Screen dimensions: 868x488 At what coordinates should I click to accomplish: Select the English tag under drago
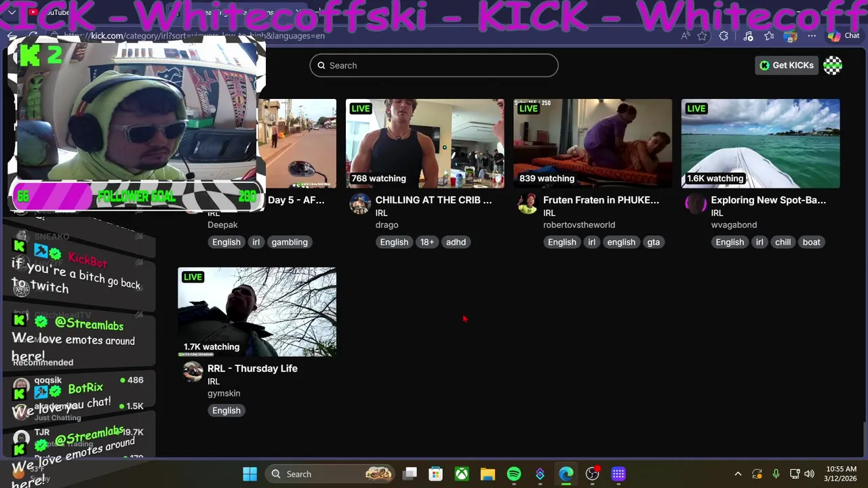click(x=394, y=242)
